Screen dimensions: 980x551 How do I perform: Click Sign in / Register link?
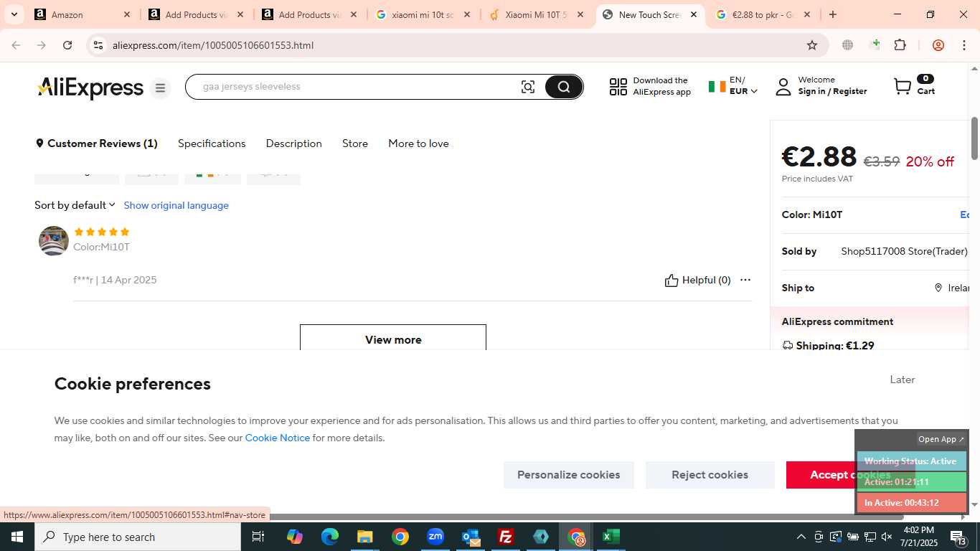click(x=832, y=91)
